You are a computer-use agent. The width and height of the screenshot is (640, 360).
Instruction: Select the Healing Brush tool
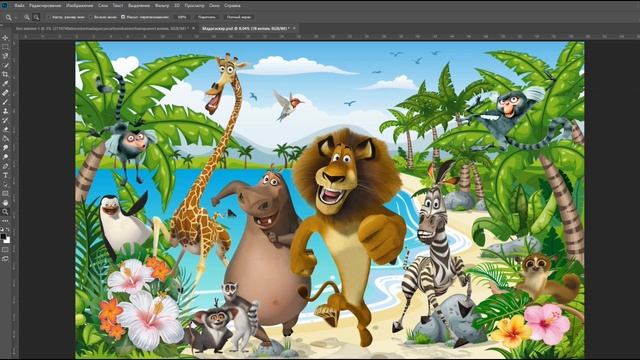point(5,93)
